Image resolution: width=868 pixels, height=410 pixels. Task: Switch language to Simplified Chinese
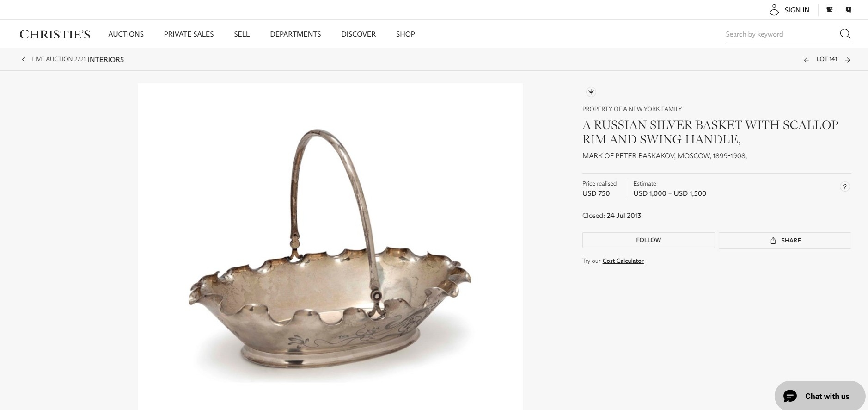click(848, 10)
